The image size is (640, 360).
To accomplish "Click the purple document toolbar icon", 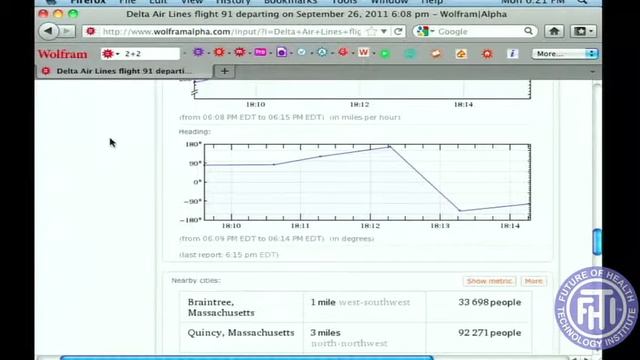I will [x=282, y=52].
